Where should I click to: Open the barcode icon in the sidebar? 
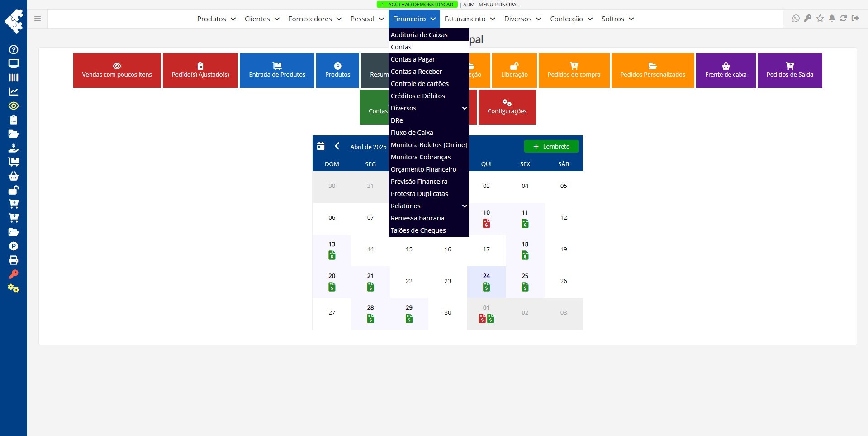click(x=14, y=78)
